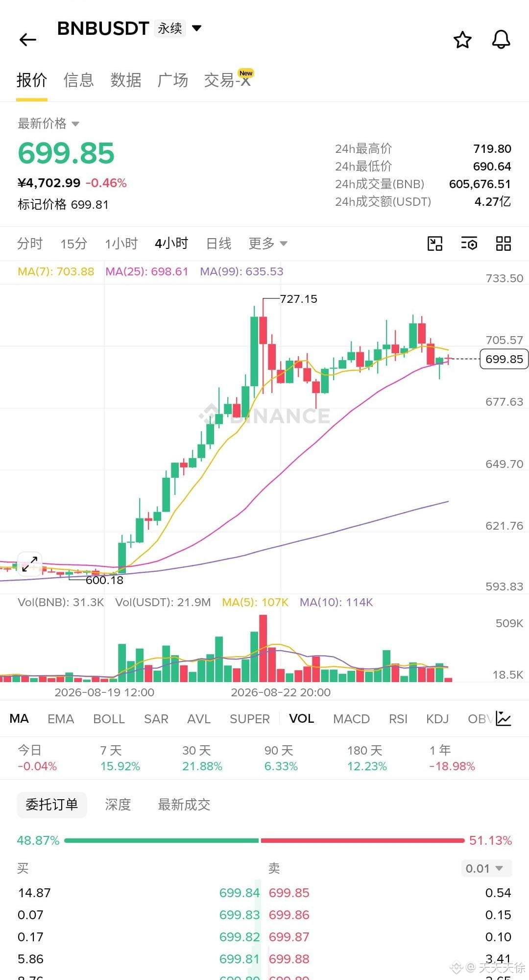Toggle AVL indicator
Viewport: 529px width, 980px height.
(x=199, y=719)
